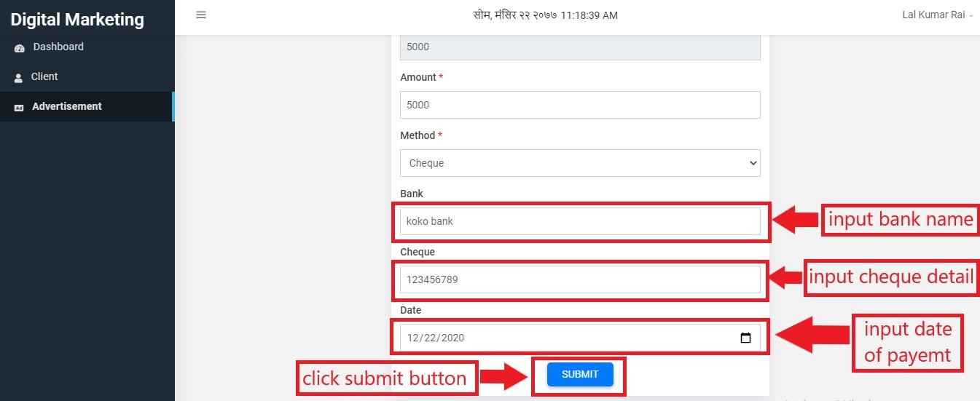Click the Advertisement ad icon
The height and width of the screenshot is (401, 980).
[20, 107]
